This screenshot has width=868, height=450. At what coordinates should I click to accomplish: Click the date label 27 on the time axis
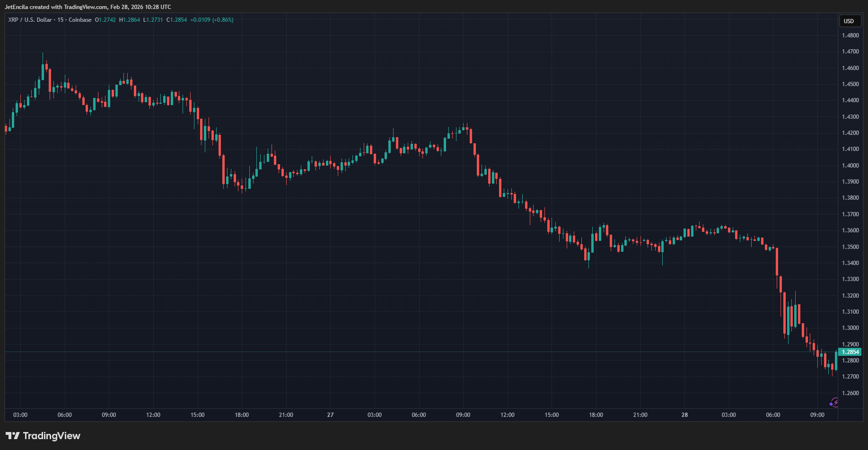coord(330,415)
